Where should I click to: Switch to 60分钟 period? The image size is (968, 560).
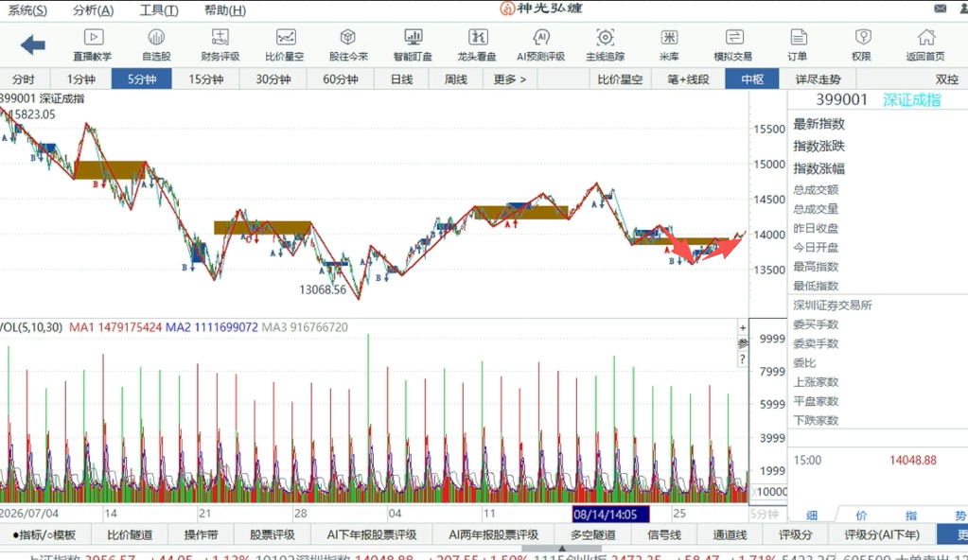point(340,79)
